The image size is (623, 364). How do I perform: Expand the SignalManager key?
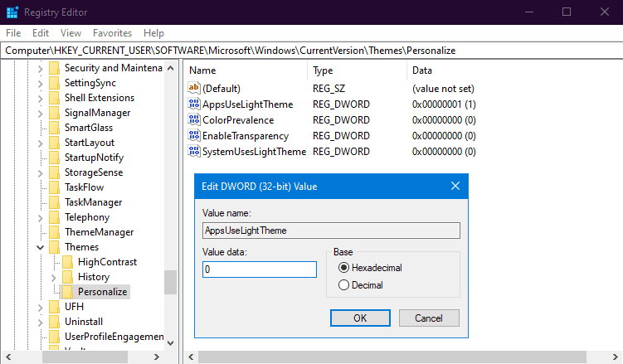click(x=40, y=114)
